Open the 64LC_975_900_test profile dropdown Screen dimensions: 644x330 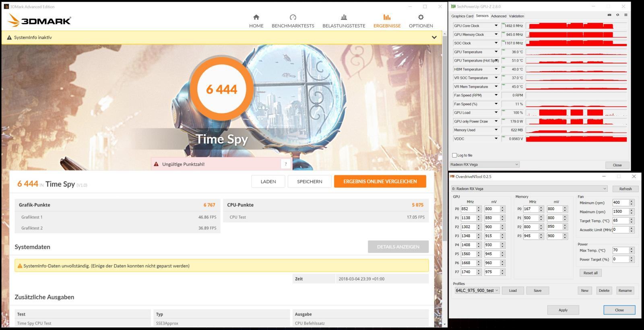(477, 290)
